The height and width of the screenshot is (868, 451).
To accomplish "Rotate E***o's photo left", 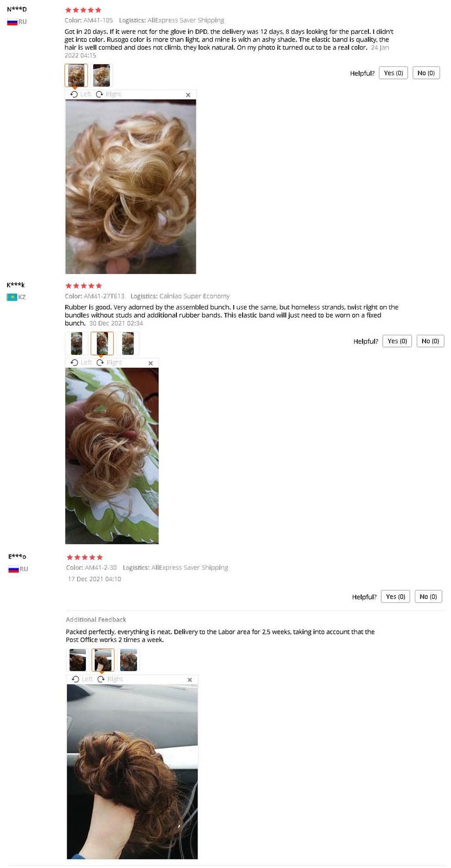I will [x=83, y=679].
